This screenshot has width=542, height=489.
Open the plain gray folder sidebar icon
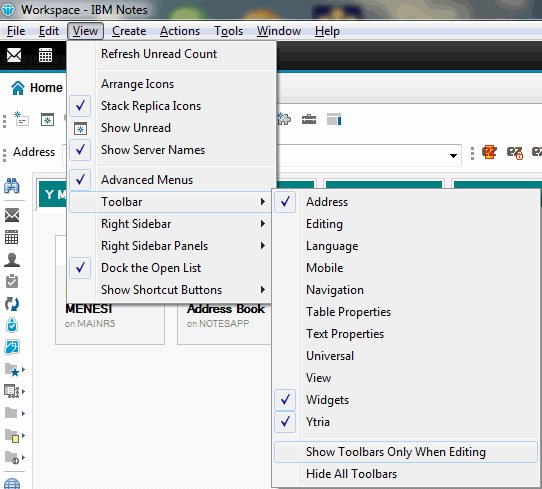pyautogui.click(x=11, y=413)
